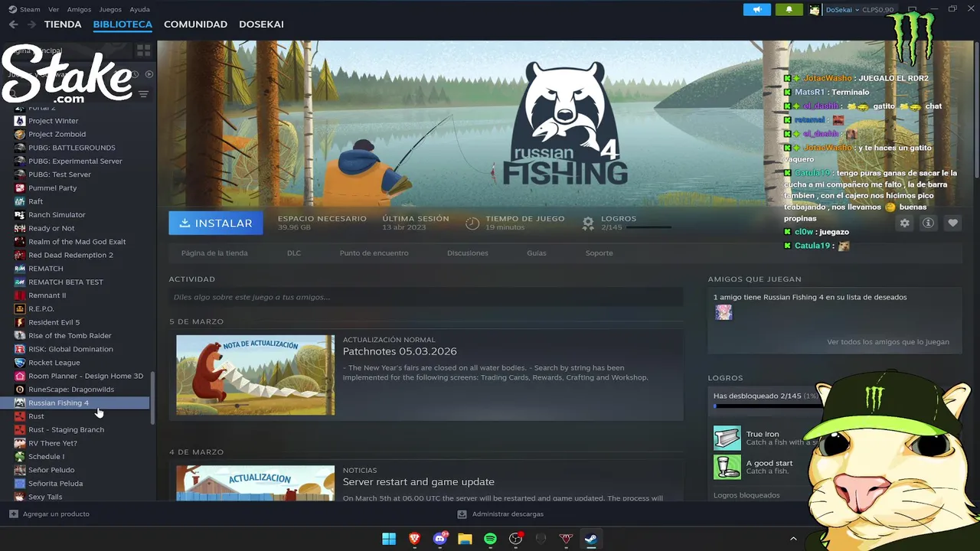Open Brave browser from taskbar

(x=414, y=539)
